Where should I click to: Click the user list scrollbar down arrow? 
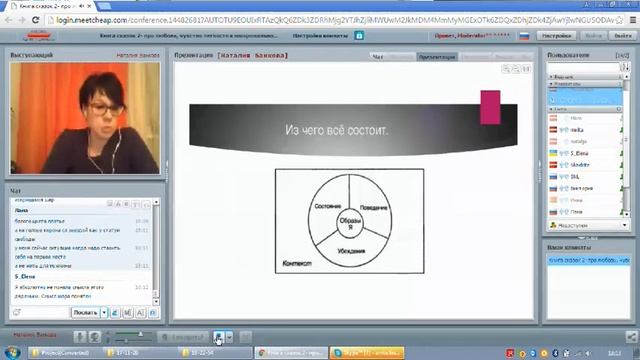(x=627, y=213)
